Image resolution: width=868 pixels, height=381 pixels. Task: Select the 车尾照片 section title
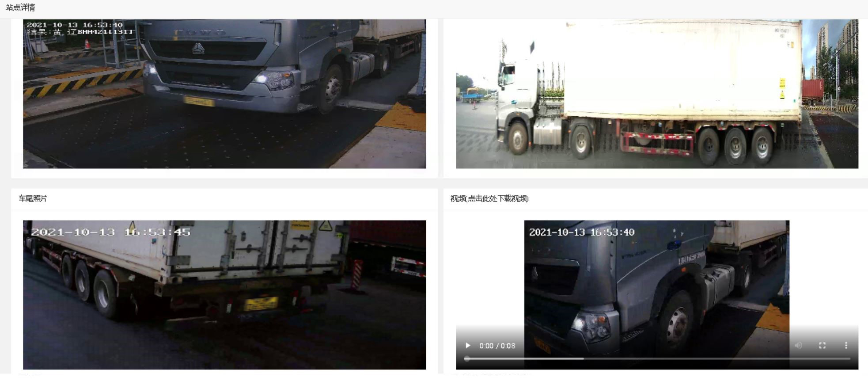33,198
